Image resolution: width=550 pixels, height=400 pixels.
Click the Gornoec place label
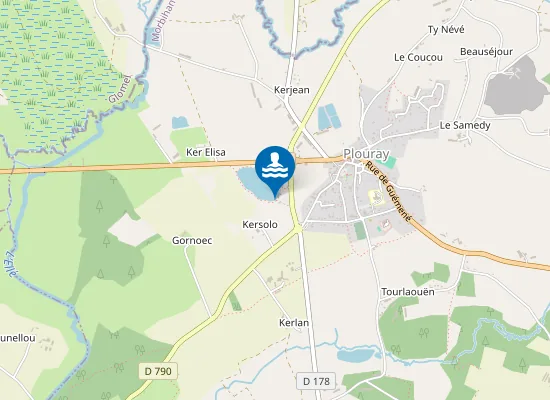[192, 241]
